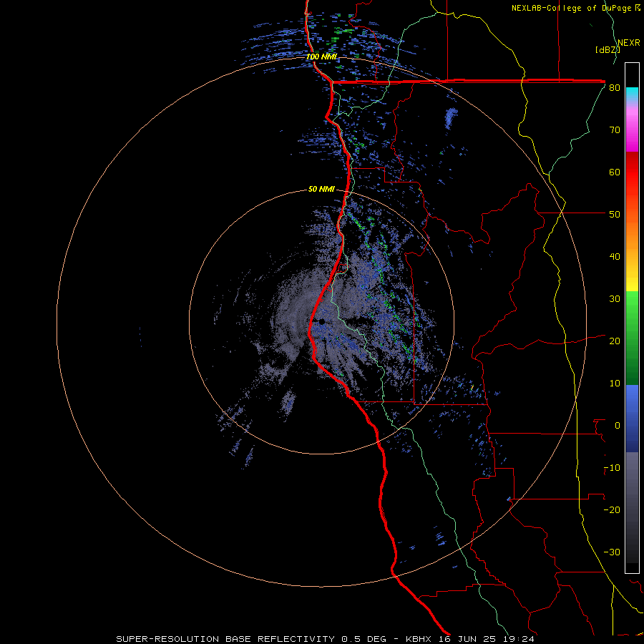644x644 pixels.
Task: Click the 19:24 timestamp in the caption
Action: (x=520, y=639)
